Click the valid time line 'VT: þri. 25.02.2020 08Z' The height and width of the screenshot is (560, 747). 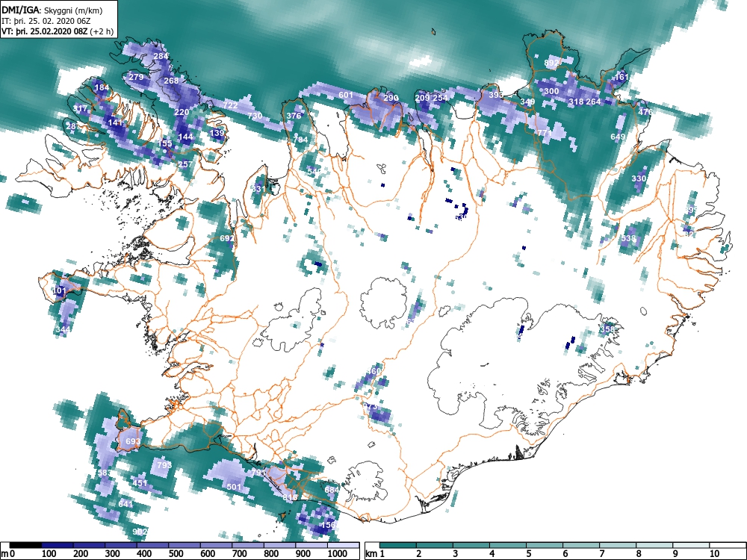tap(46, 32)
